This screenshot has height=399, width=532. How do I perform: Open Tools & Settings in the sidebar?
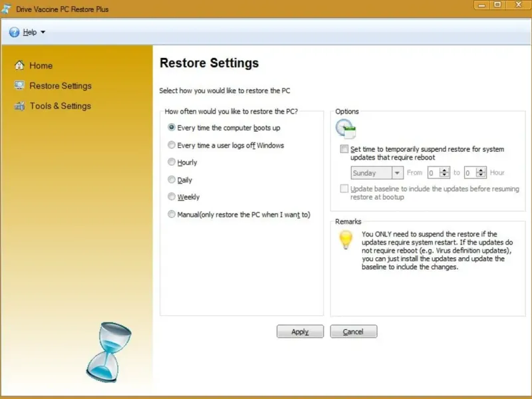[61, 106]
